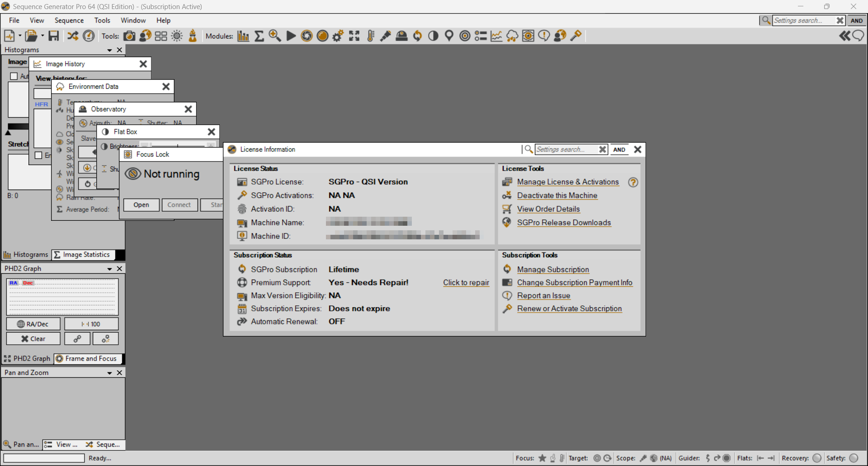Viewport: 868px width, 466px height.
Task: Open the File menu
Action: click(14, 20)
